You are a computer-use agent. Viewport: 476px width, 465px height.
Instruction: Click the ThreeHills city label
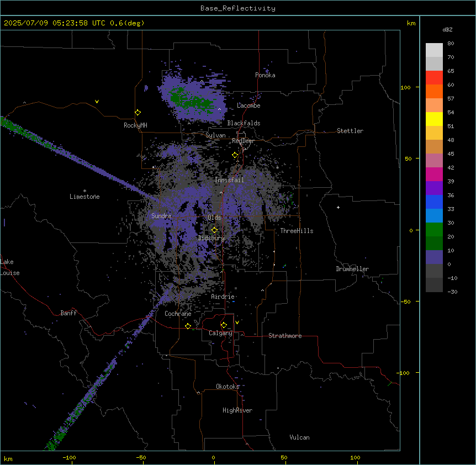click(x=297, y=231)
